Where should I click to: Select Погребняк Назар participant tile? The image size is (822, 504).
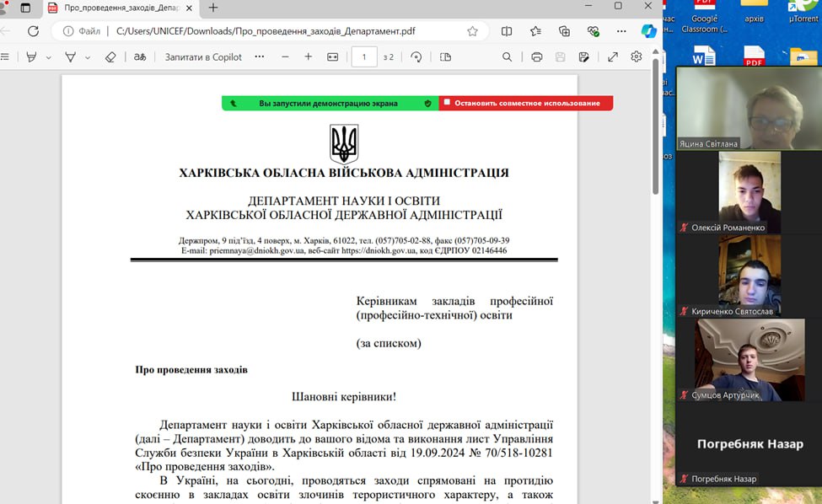(749, 444)
